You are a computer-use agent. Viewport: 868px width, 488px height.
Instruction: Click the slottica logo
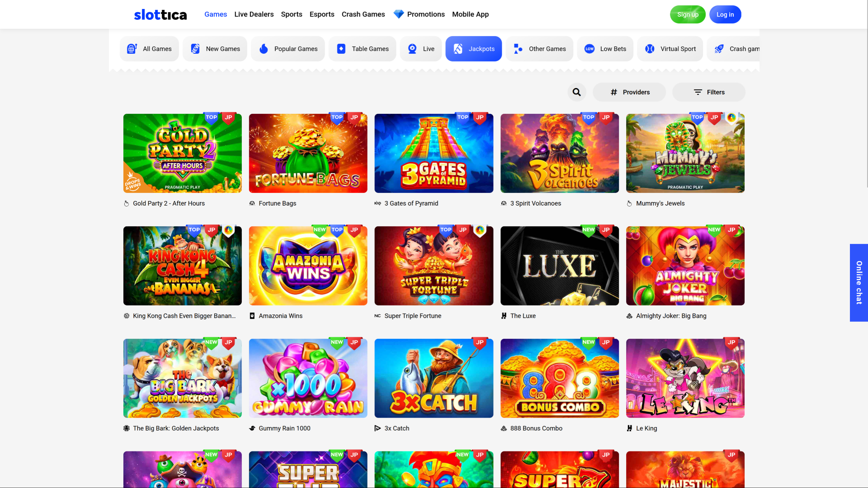click(x=160, y=14)
